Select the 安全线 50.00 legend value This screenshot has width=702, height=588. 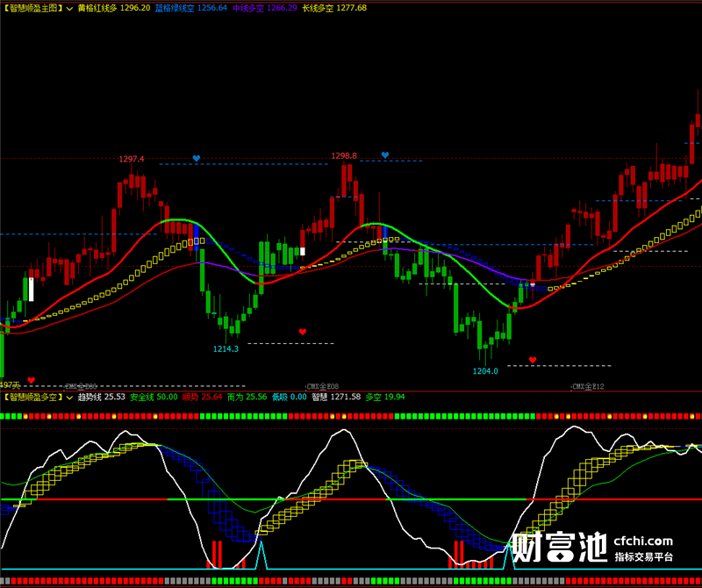coord(154,398)
